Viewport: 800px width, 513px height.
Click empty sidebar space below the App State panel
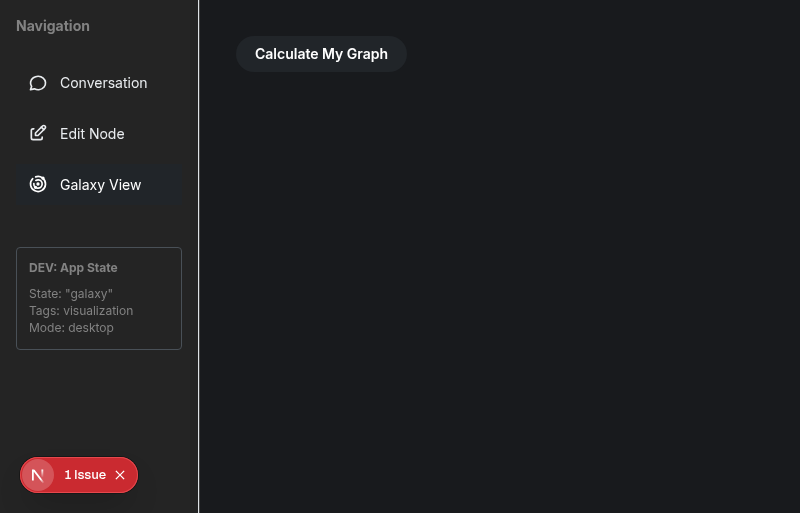coord(98,400)
